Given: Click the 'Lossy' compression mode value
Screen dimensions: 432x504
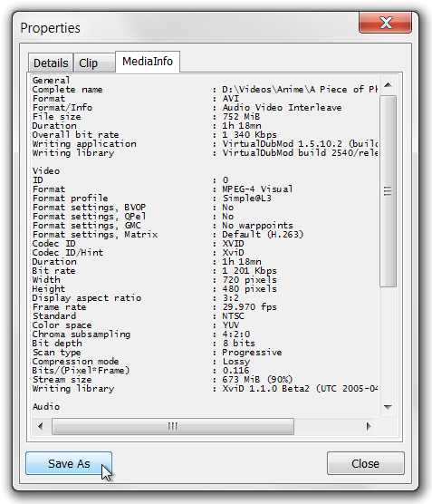Looking at the screenshot, I should [x=235, y=362].
